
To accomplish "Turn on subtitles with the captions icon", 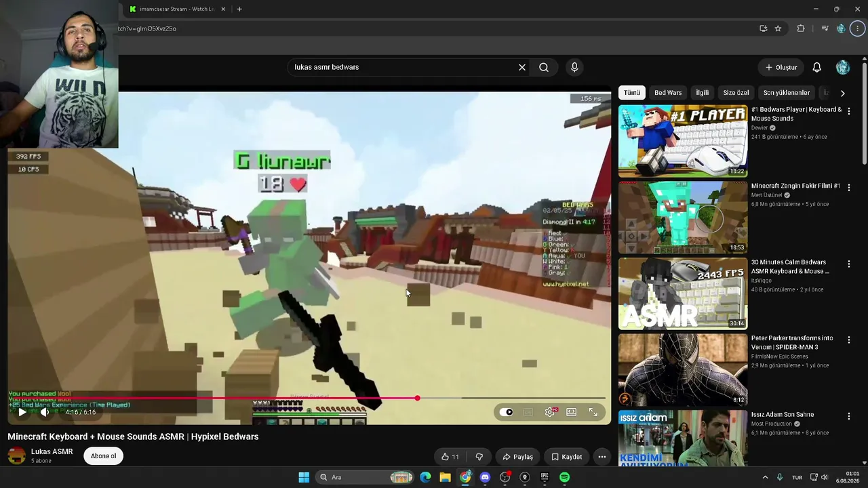I will click(x=528, y=412).
